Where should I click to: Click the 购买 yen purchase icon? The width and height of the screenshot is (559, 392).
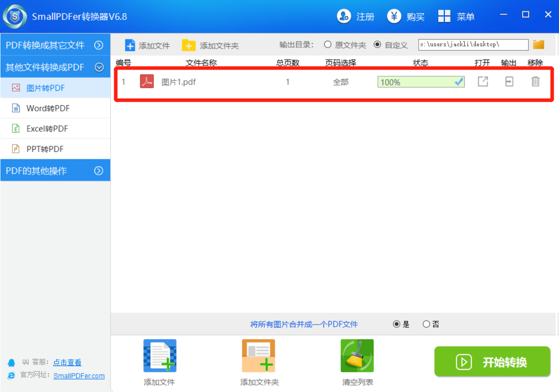[394, 16]
